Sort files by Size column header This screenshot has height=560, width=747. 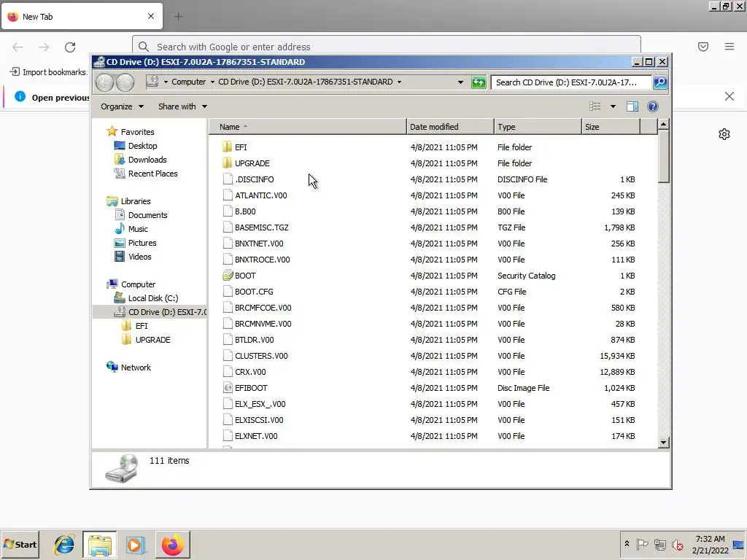611,127
